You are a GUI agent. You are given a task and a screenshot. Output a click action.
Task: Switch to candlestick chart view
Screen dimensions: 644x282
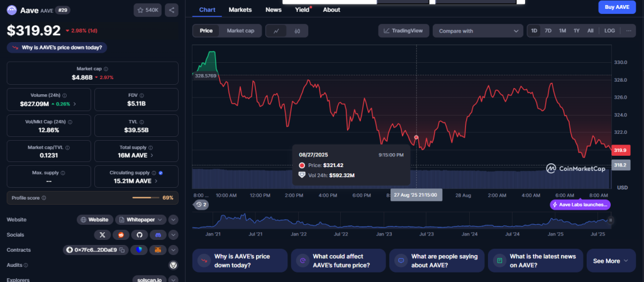[x=297, y=31]
